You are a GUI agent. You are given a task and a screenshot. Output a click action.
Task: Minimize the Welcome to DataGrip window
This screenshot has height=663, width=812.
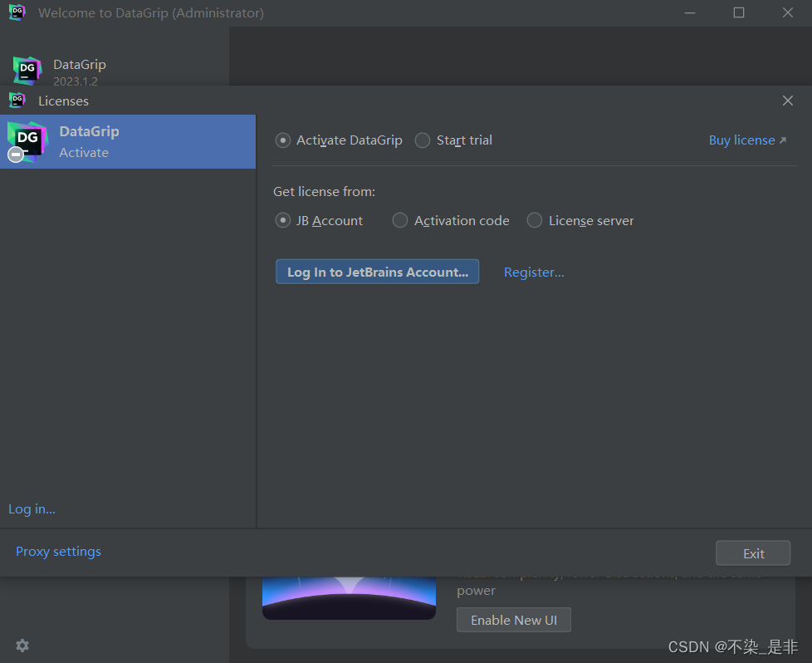pyautogui.click(x=690, y=12)
